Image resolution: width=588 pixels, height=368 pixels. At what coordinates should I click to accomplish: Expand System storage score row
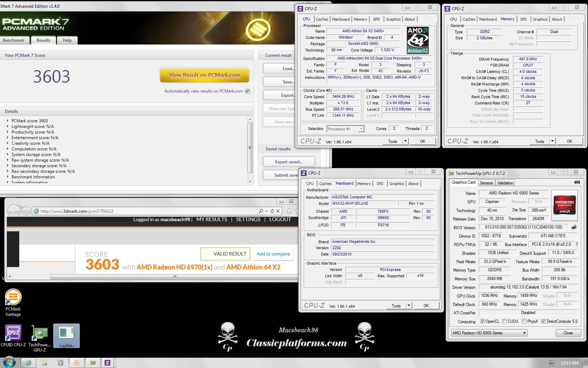[x=8, y=154]
